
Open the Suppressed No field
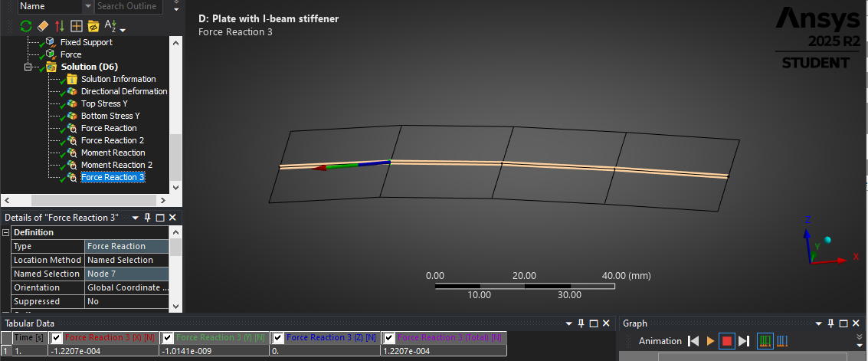pyautogui.click(x=126, y=302)
